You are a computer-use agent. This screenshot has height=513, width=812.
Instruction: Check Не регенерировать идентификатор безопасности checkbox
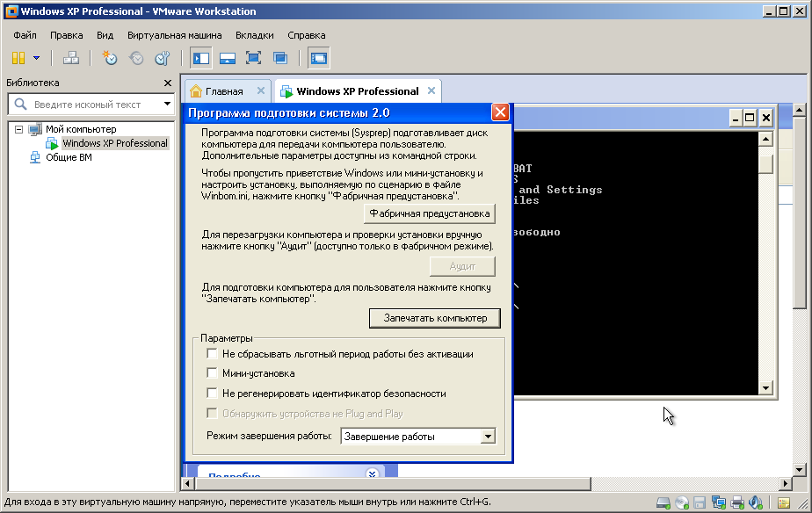pos(212,393)
